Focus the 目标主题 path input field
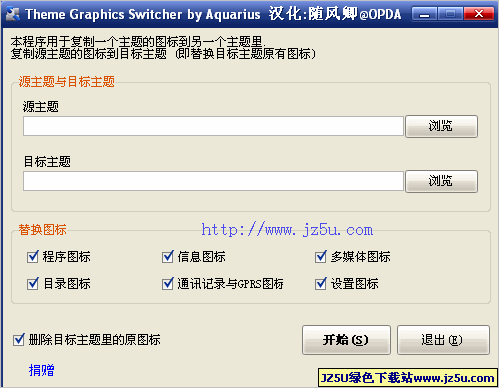 213,181
